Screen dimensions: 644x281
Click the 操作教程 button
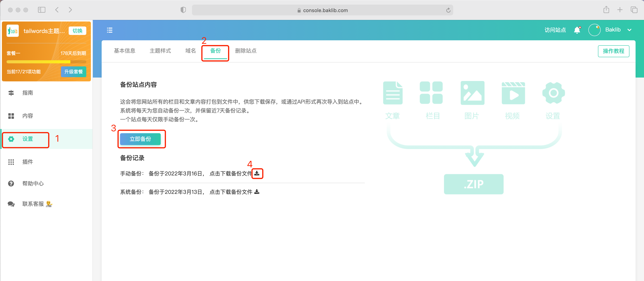(x=614, y=51)
